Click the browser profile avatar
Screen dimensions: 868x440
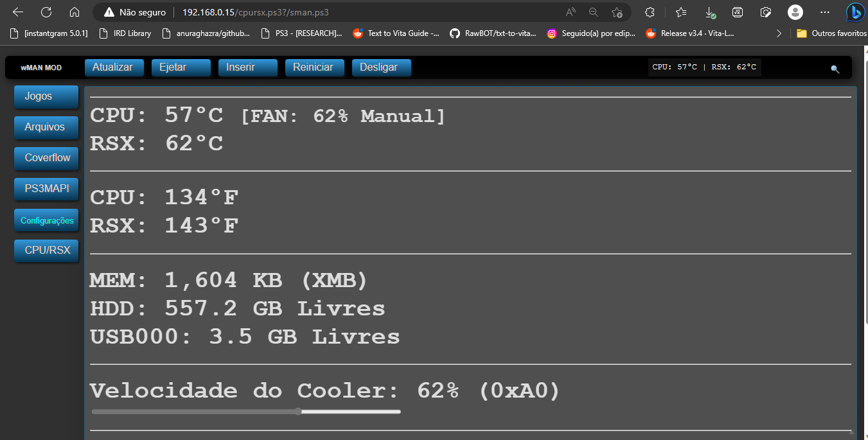click(795, 12)
